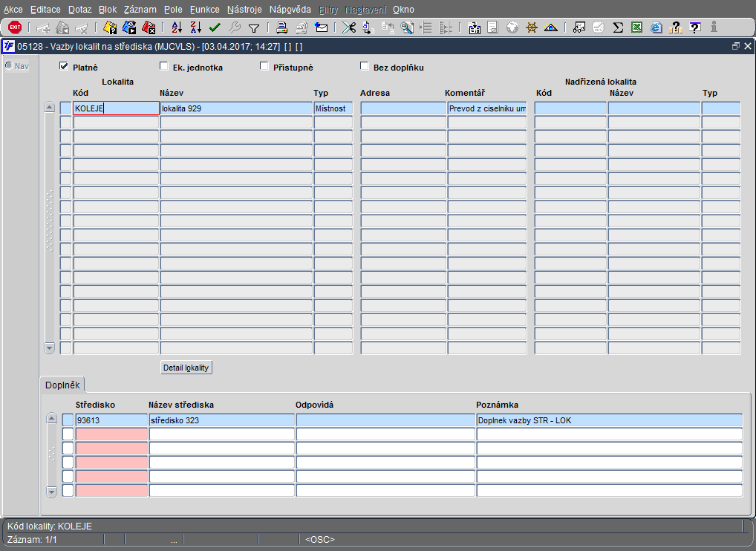Click the Internet Explorer browser icon
The image size is (756, 551).
pyautogui.click(x=656, y=27)
